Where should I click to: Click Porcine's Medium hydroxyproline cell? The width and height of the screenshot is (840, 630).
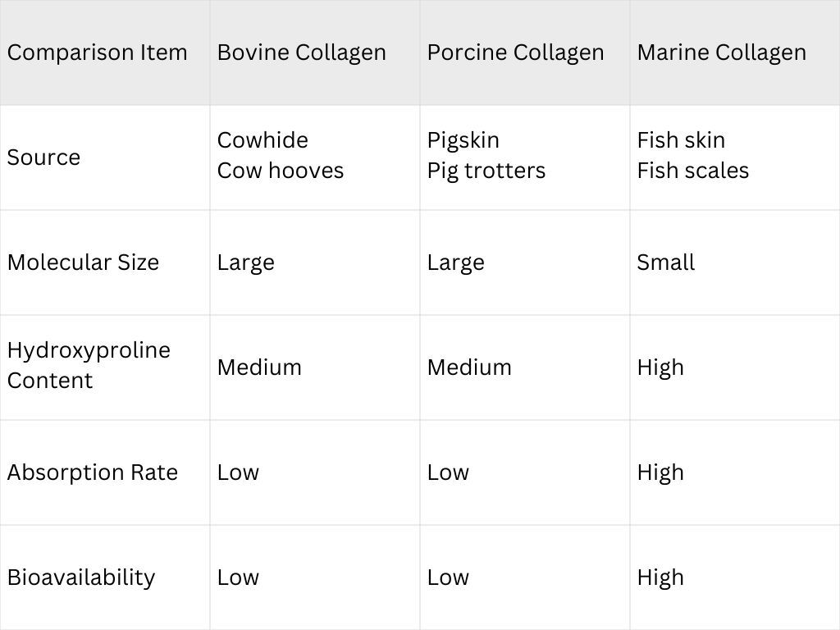pos(468,367)
